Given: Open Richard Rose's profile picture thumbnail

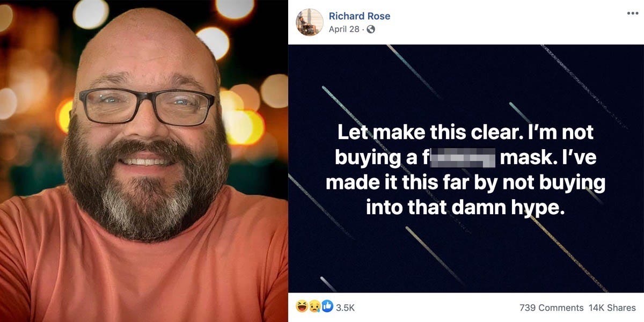Looking at the screenshot, I should click(x=310, y=22).
